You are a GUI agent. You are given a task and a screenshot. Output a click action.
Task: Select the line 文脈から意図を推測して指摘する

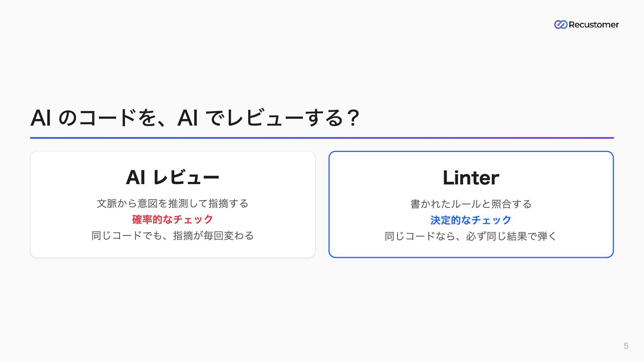click(173, 203)
